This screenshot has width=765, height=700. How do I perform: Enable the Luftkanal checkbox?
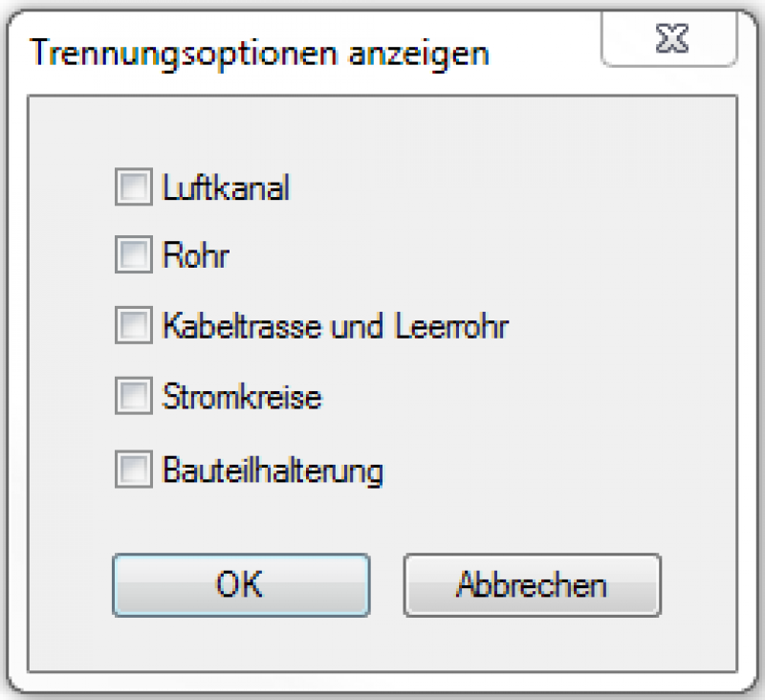[133, 186]
